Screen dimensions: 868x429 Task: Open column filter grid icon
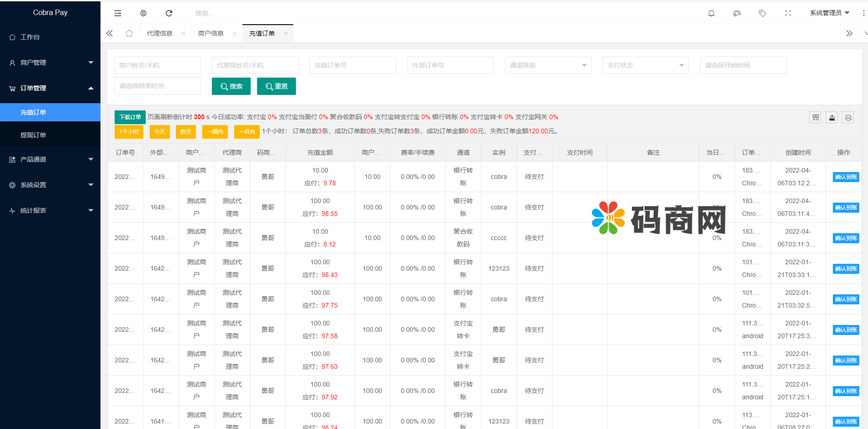[x=815, y=118]
